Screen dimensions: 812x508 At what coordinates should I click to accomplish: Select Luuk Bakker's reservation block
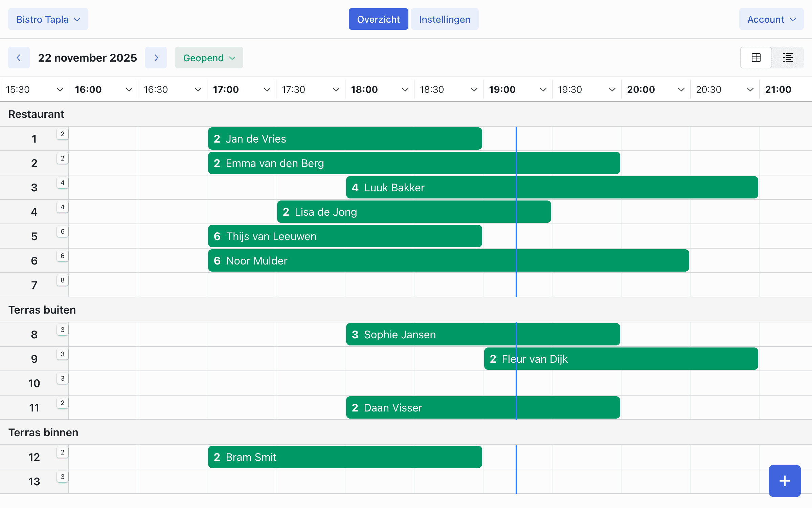[x=551, y=187]
